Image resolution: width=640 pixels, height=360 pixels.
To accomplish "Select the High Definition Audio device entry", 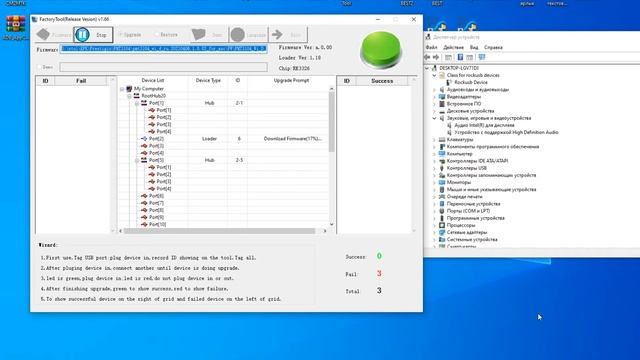I will click(x=506, y=132).
